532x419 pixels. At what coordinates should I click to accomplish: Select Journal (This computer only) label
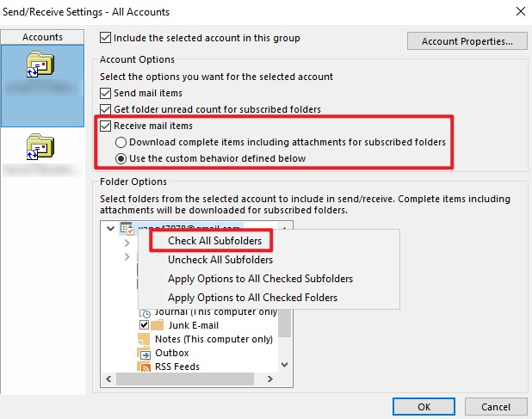click(216, 312)
